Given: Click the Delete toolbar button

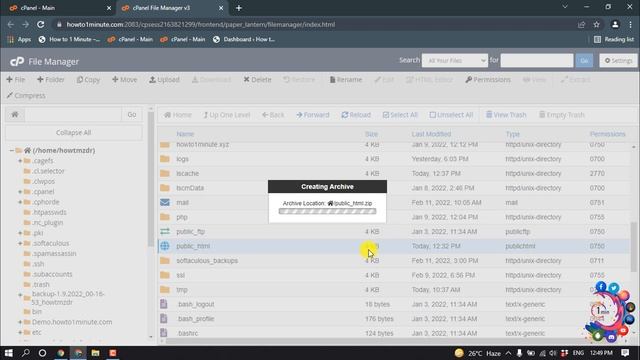Looking at the screenshot, I should (x=257, y=80).
